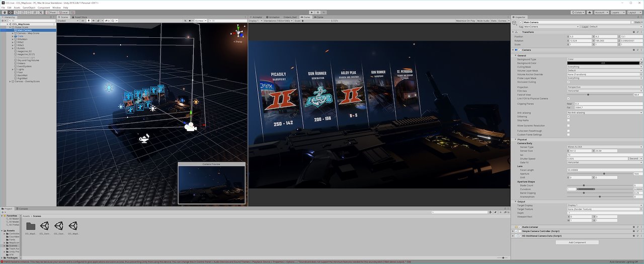Viewport: 644px width, 264px height.
Task: Open the Component menu
Action: pos(44,8)
